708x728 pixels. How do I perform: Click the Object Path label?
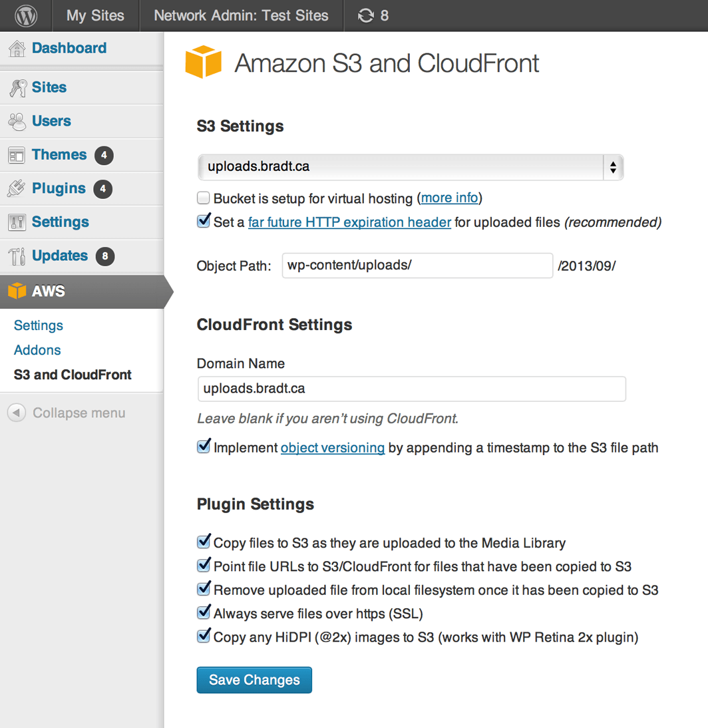coord(234,266)
